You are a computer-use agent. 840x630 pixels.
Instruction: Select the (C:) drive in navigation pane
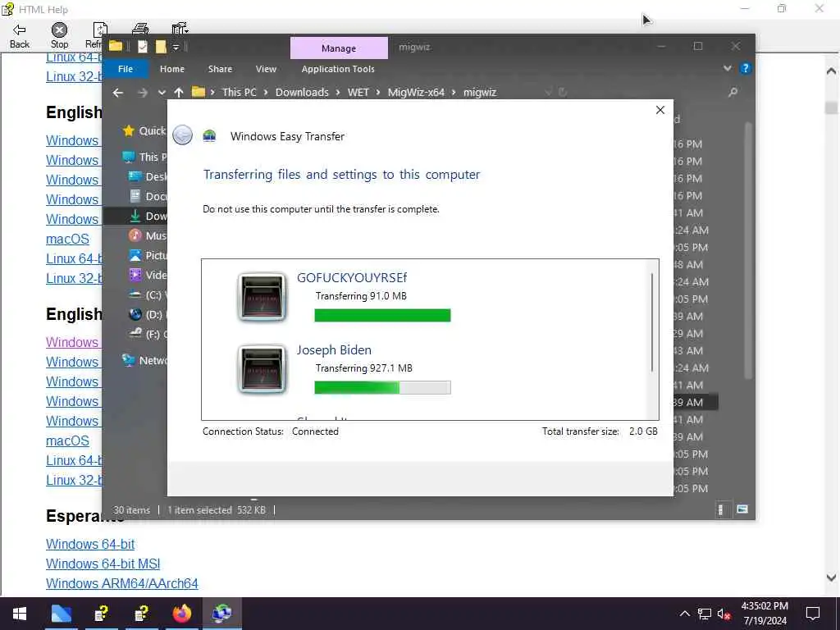click(x=148, y=294)
